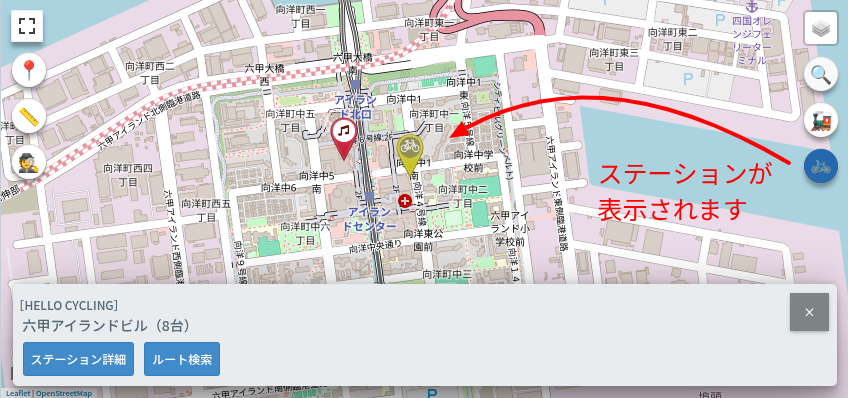This screenshot has width=848, height=398.
Task: Open the detective search tool
Action: pyautogui.click(x=29, y=162)
